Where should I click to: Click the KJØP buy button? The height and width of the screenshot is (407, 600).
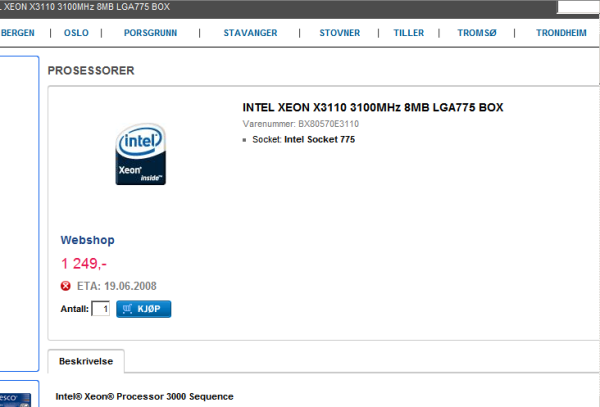coord(143,309)
